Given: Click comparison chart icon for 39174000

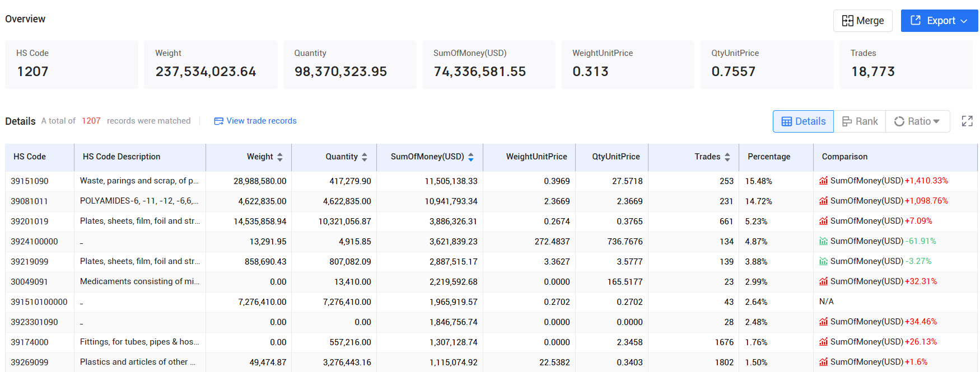Looking at the screenshot, I should click(x=823, y=342).
